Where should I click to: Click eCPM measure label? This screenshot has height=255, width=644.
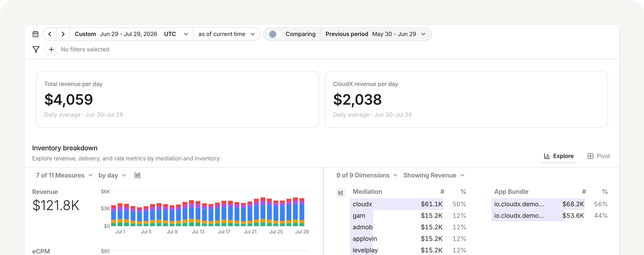[41, 251]
